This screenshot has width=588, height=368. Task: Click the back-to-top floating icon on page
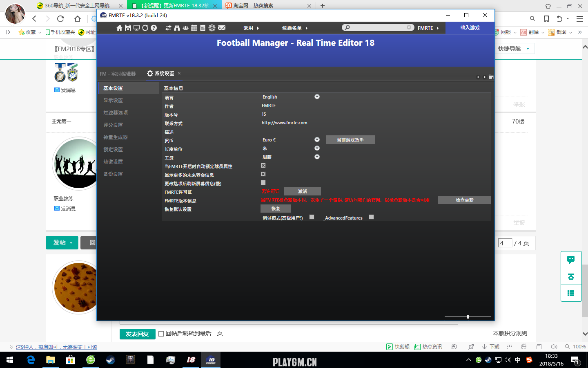(571, 276)
